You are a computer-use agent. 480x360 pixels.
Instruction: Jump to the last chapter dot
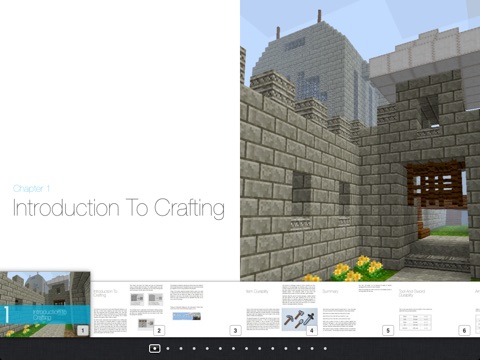[x=325, y=349]
